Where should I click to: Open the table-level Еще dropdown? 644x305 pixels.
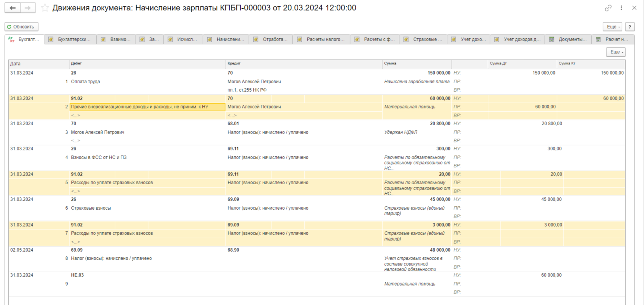coord(616,52)
